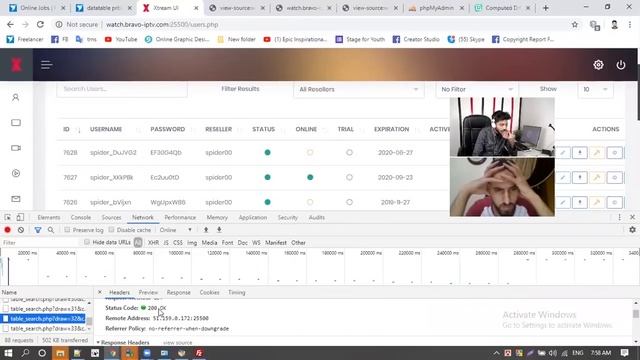Toggle the XHR request type filter

pos(153,242)
